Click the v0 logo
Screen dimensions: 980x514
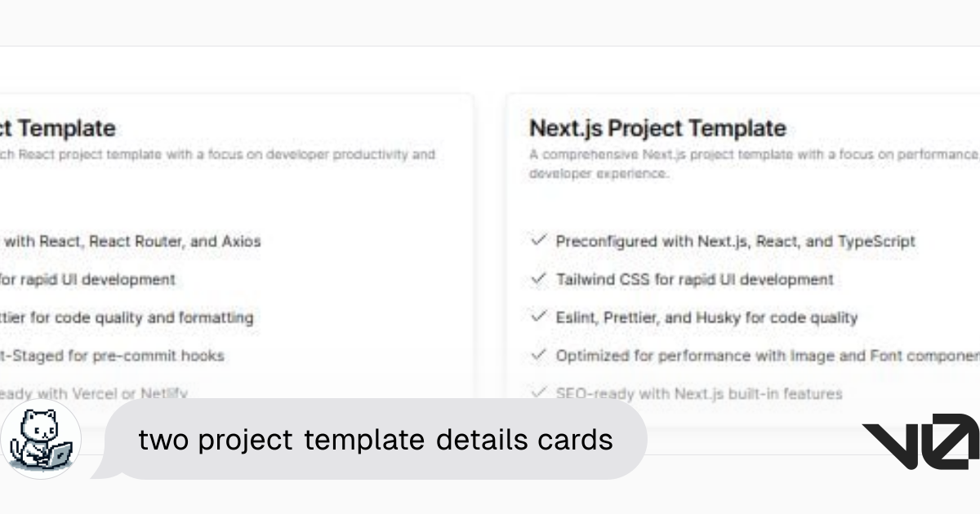pos(921,441)
